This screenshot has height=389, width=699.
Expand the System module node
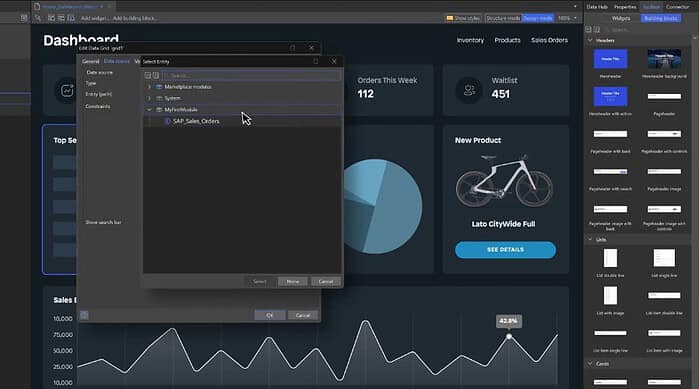point(149,98)
